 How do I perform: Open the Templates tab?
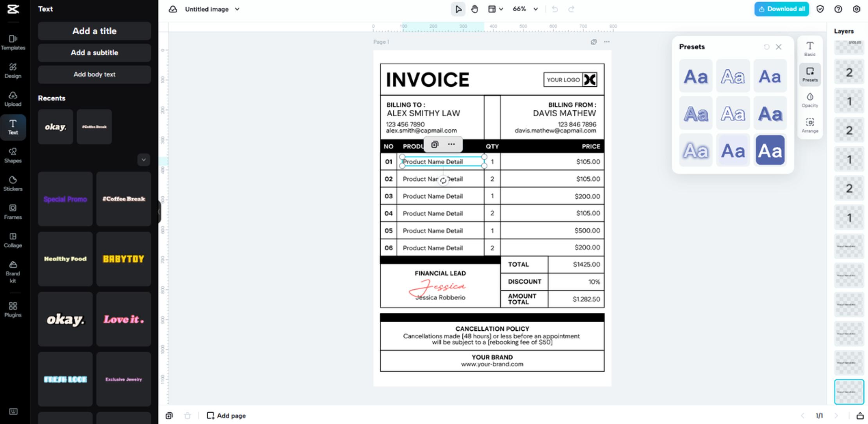pos(13,42)
